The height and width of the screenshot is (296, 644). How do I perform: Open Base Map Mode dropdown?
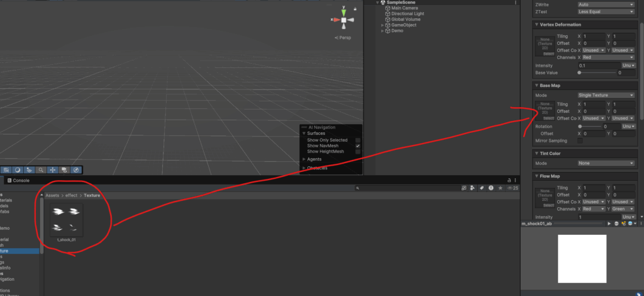point(606,95)
